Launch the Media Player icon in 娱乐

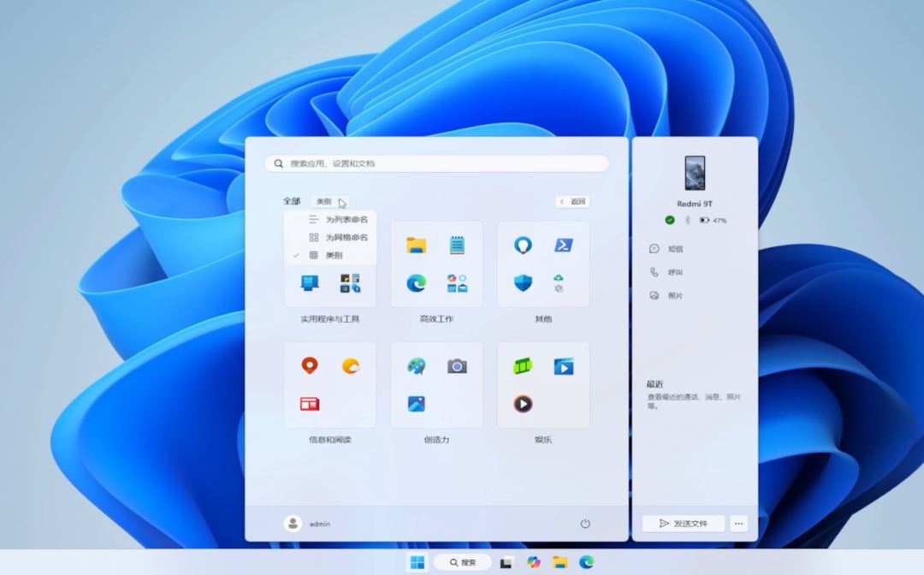coord(523,403)
